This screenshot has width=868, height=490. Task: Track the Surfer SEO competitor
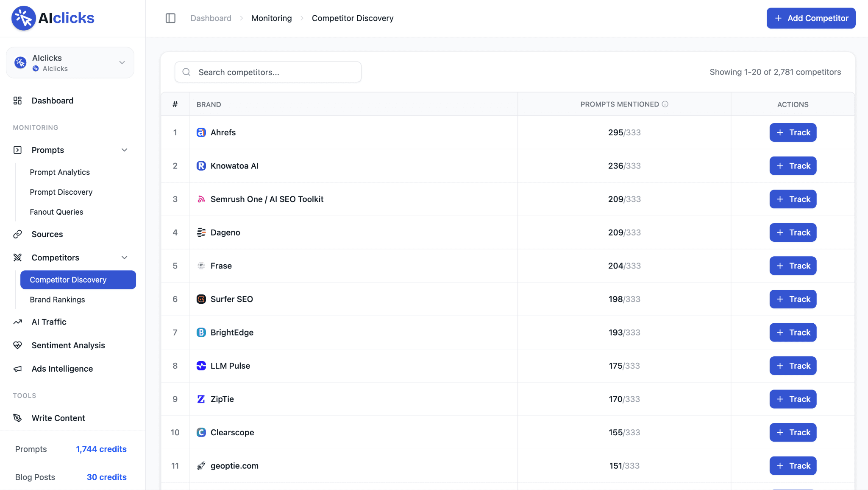(x=793, y=299)
